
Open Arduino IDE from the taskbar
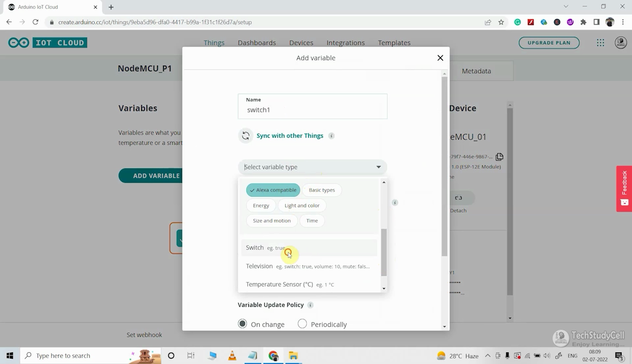tap(253, 355)
